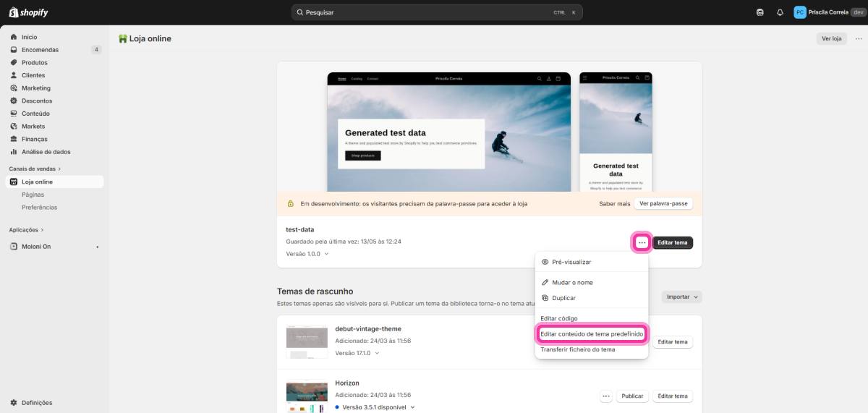Open the three-dot menu beside Ver loja

tap(859, 38)
